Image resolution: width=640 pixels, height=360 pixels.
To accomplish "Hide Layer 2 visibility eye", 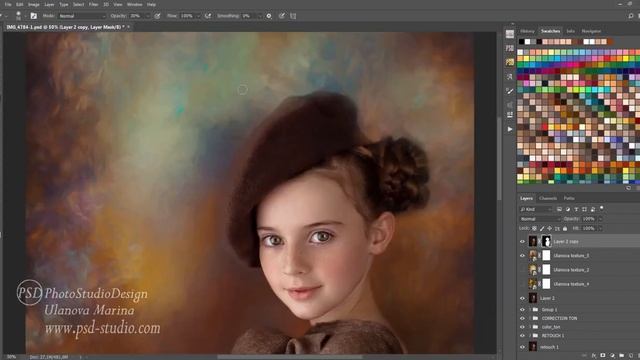I will [x=522, y=298].
